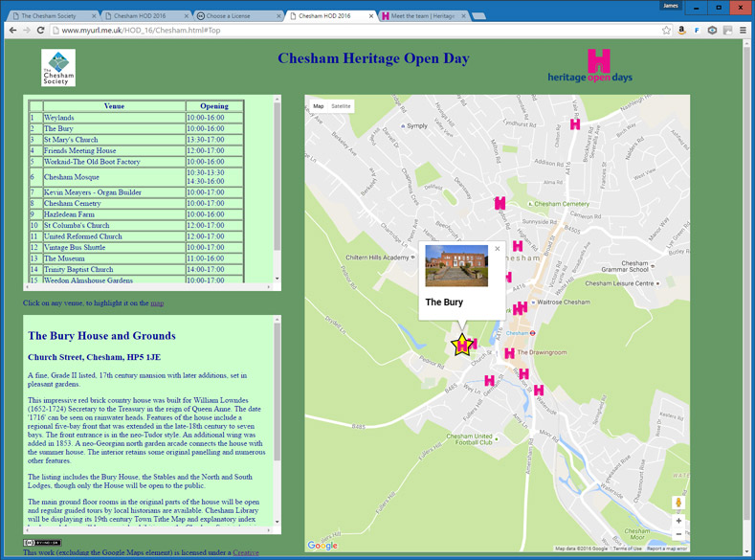755x560 pixels.
Task: Click the venue table scroll-down arrow
Action: [x=277, y=279]
